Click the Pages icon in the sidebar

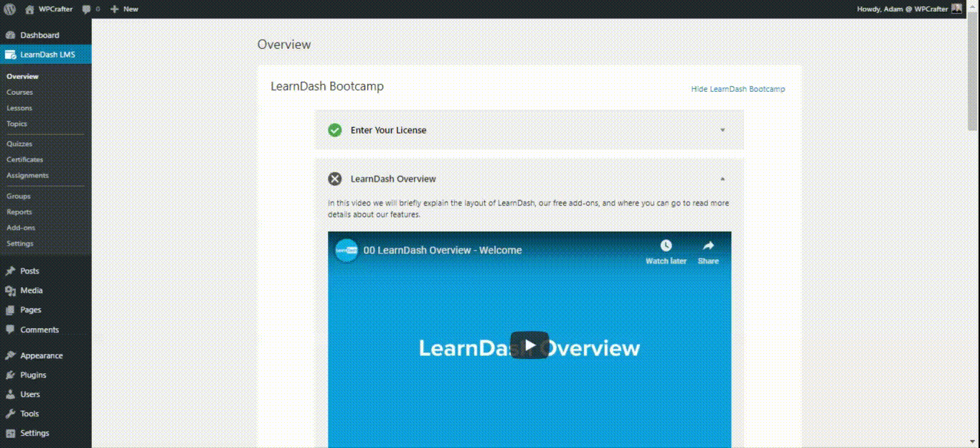coord(10,310)
